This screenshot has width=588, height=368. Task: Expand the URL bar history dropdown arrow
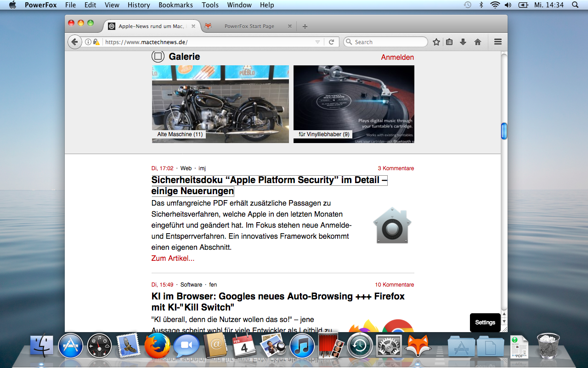coord(317,42)
